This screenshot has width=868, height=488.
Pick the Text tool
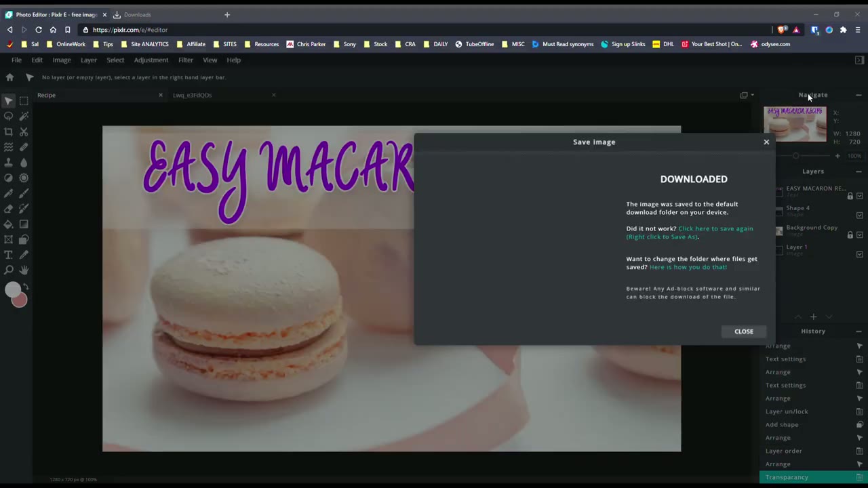[9, 255]
